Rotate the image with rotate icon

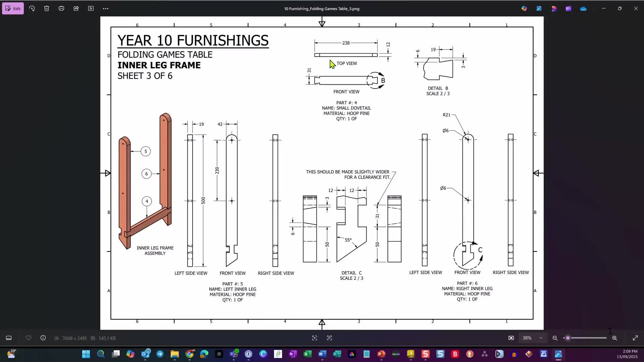click(32, 8)
